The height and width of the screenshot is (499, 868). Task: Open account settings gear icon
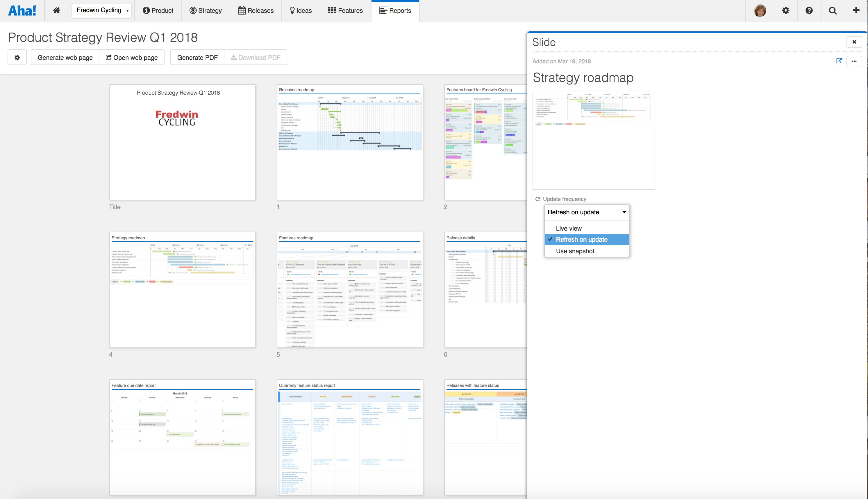point(786,10)
